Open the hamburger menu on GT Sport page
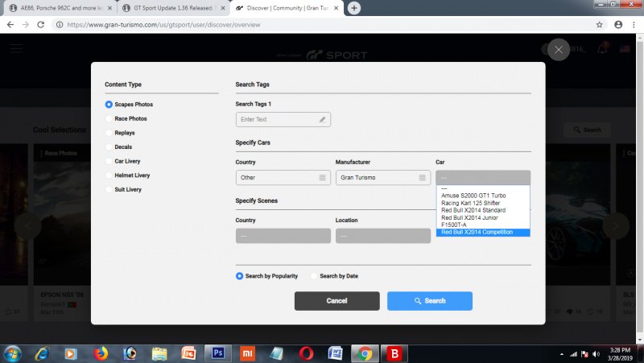 click(16, 48)
